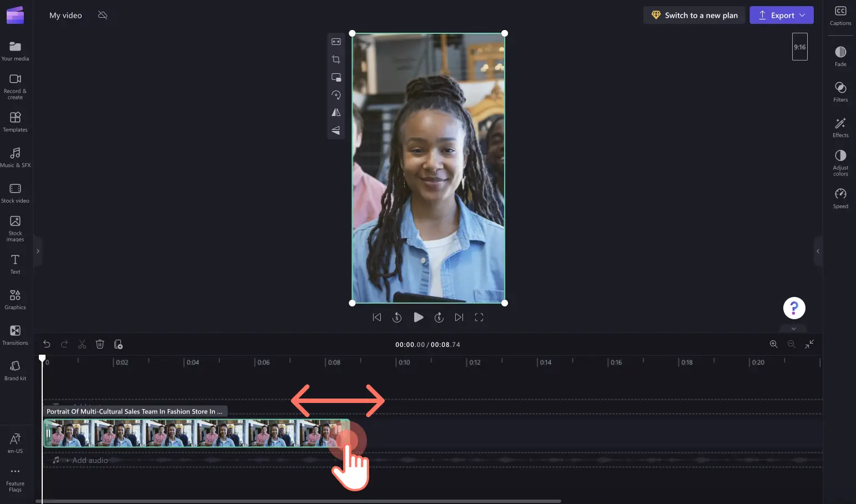Open Feature Flags menu
The height and width of the screenshot is (504, 856).
15,480
